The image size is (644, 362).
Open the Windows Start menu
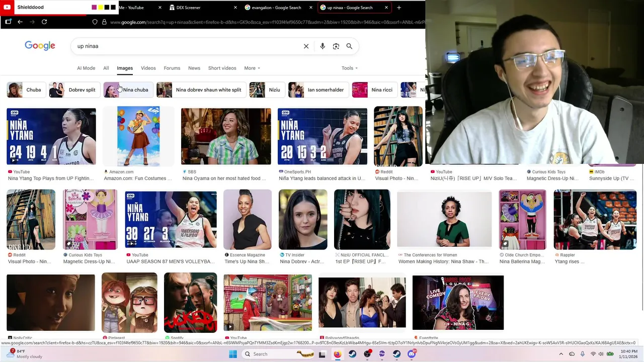click(x=233, y=354)
